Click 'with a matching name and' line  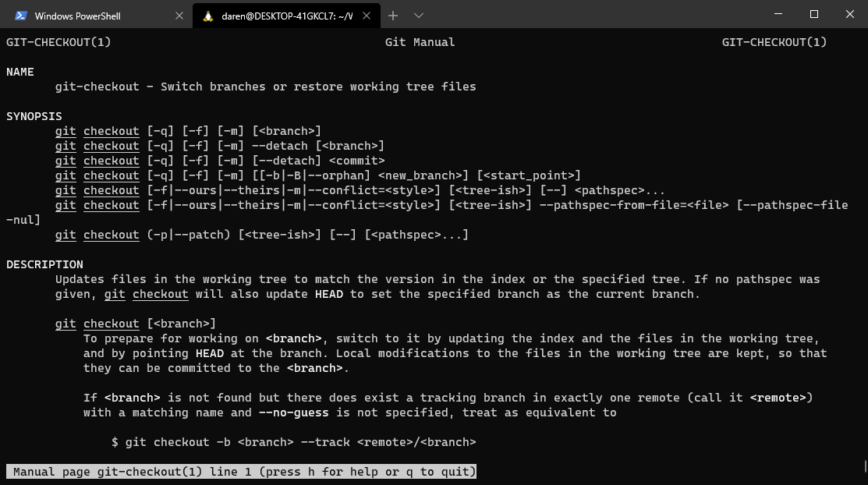point(350,412)
